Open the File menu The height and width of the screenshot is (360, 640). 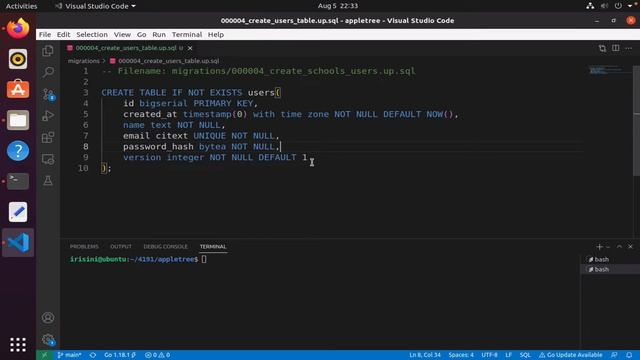tap(45, 34)
